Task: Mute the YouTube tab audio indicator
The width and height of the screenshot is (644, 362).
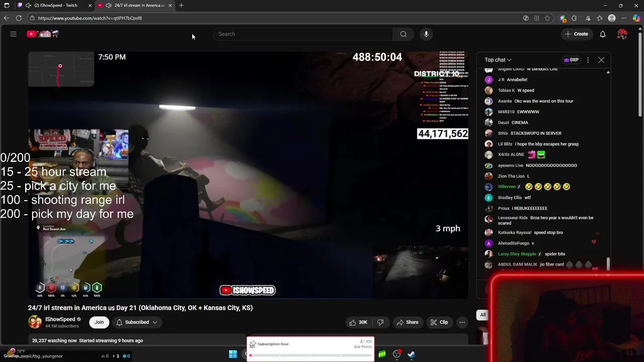Action: (108, 5)
